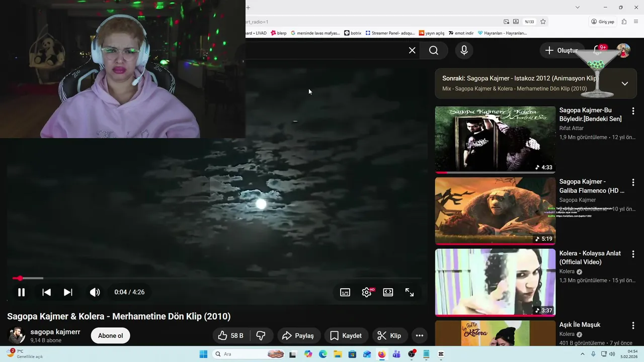The height and width of the screenshot is (362, 644).
Task: Open File Explorer from the taskbar
Action: click(x=338, y=354)
